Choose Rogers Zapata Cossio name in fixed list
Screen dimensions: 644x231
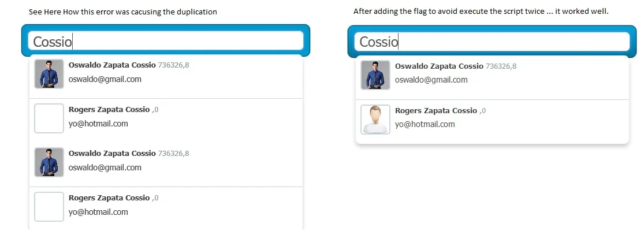tap(436, 111)
